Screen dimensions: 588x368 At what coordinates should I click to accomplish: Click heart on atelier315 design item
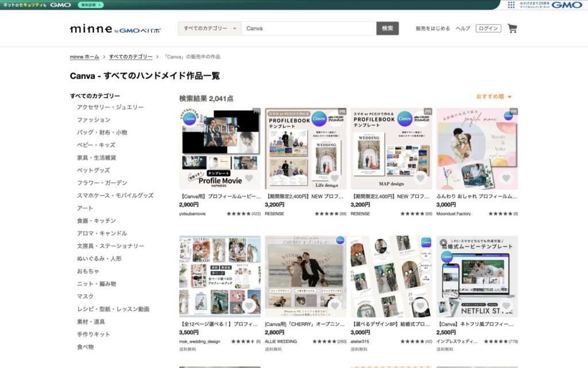coord(420,306)
